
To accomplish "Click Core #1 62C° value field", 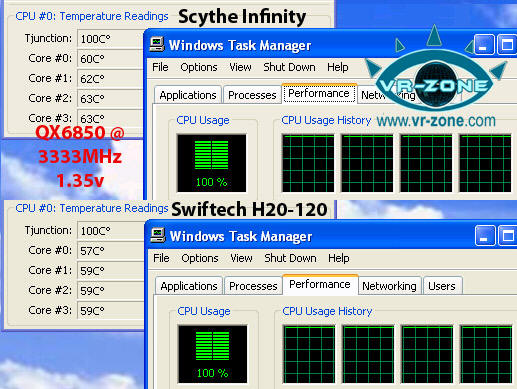I will 110,78.
